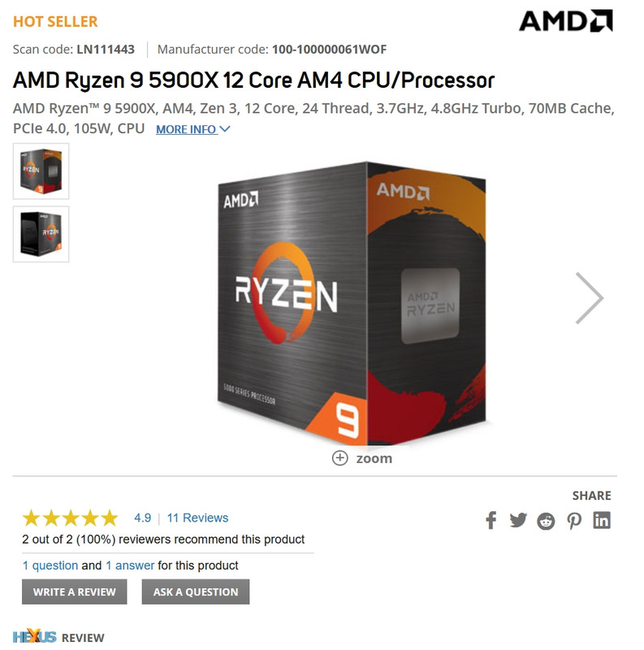Share the product on Reddit

point(546,521)
